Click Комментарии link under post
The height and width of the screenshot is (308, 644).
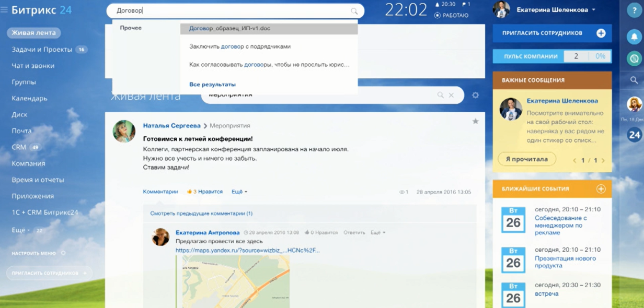160,192
